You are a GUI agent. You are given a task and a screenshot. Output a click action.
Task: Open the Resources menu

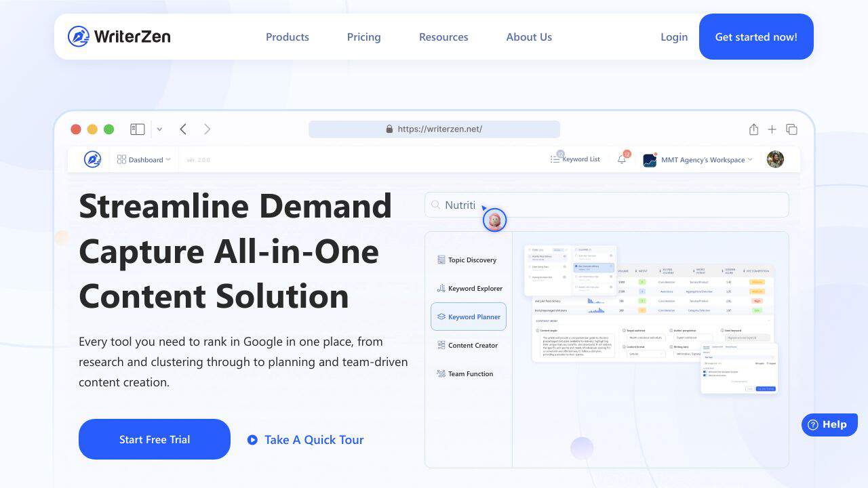click(x=443, y=37)
